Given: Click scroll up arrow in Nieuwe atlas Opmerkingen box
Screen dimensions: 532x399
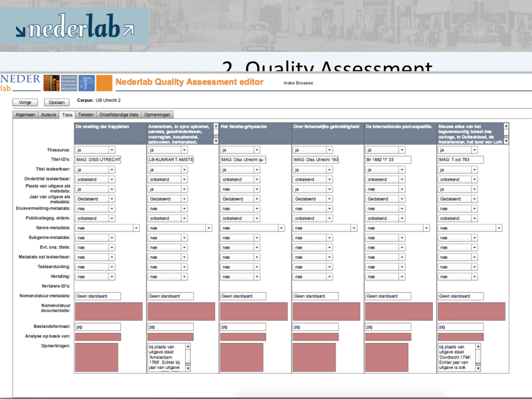Looking at the screenshot, I should click(478, 346).
